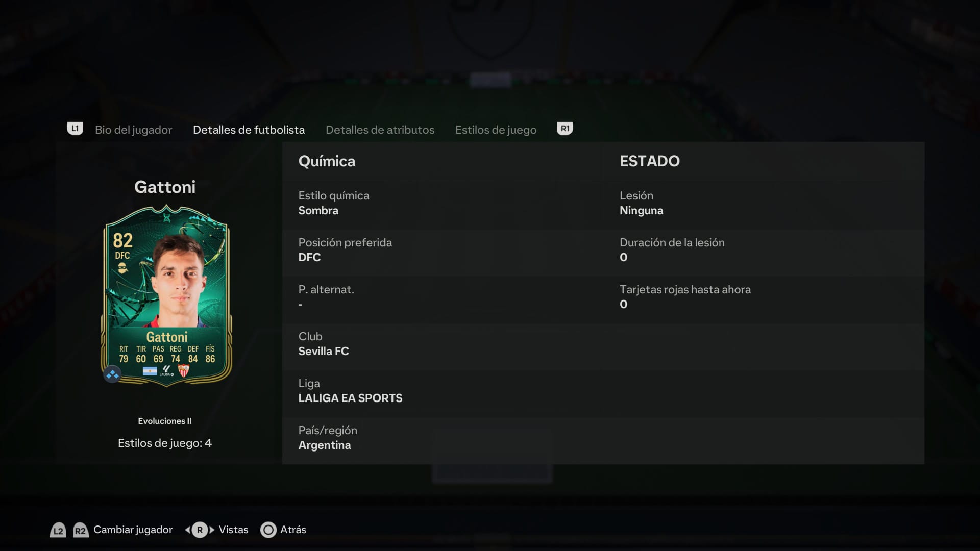
Task: Open the Bio del jugador tab
Action: pos(133,130)
